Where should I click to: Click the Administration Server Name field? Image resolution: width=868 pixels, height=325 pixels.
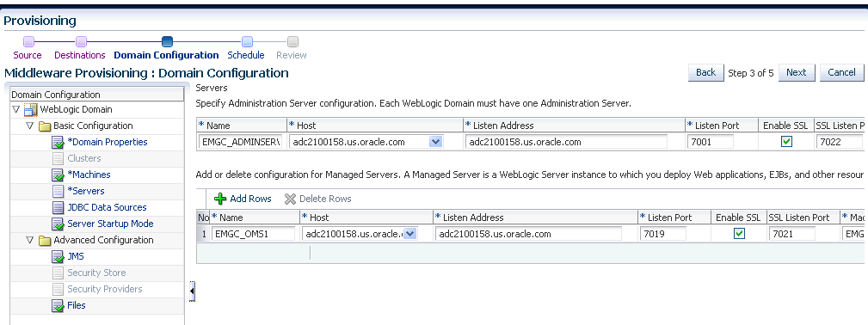pyautogui.click(x=240, y=142)
